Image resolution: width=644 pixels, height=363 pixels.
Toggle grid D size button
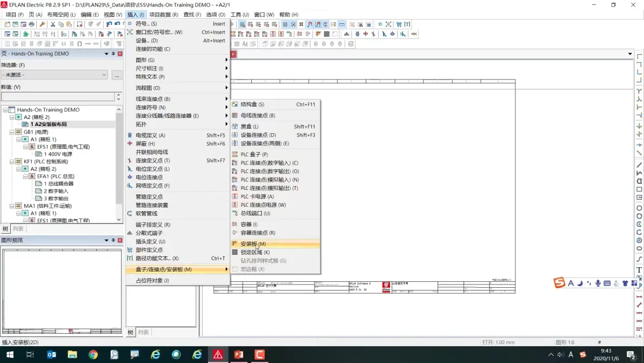[x=266, y=24]
